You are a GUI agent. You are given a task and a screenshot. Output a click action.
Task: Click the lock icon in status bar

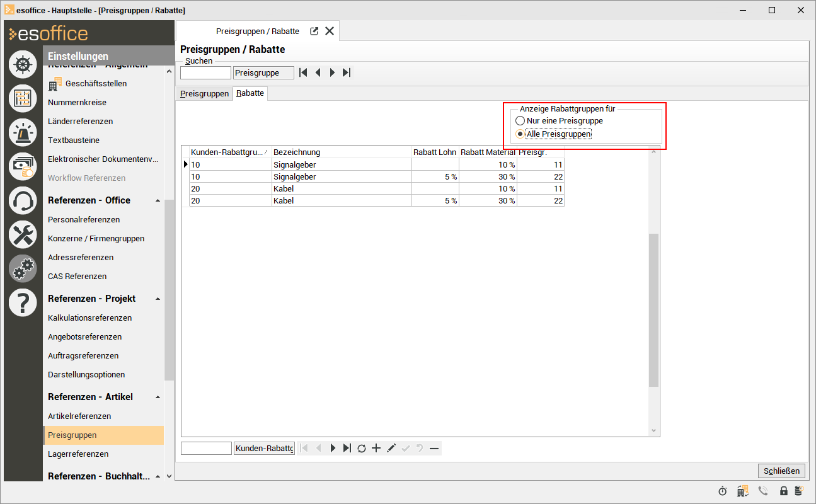point(784,491)
